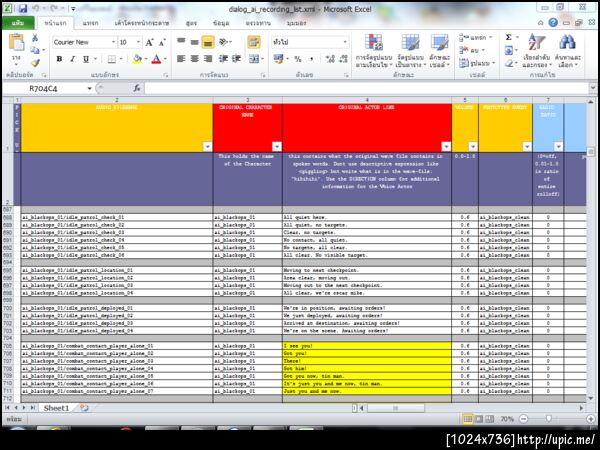Decrease decimal places
Screen dimensions: 600x450
click(x=343, y=59)
